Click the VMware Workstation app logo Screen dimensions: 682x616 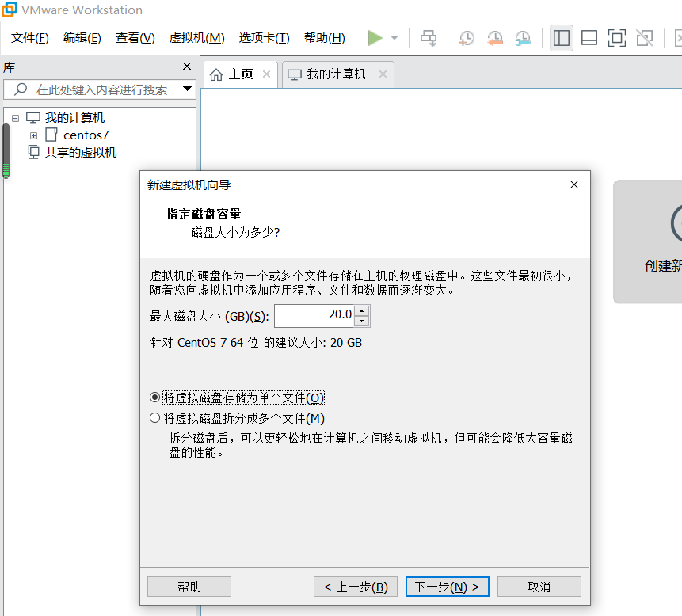click(x=10, y=10)
